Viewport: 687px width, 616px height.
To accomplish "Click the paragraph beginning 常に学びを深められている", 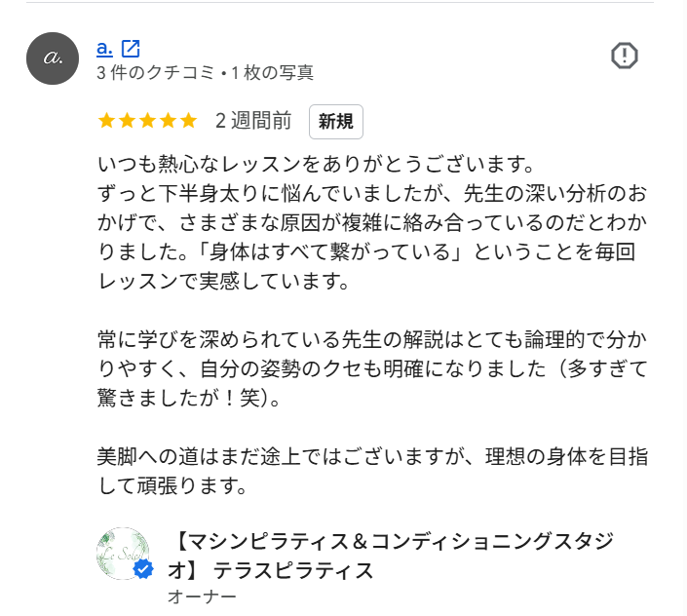I will pyautogui.click(x=372, y=368).
